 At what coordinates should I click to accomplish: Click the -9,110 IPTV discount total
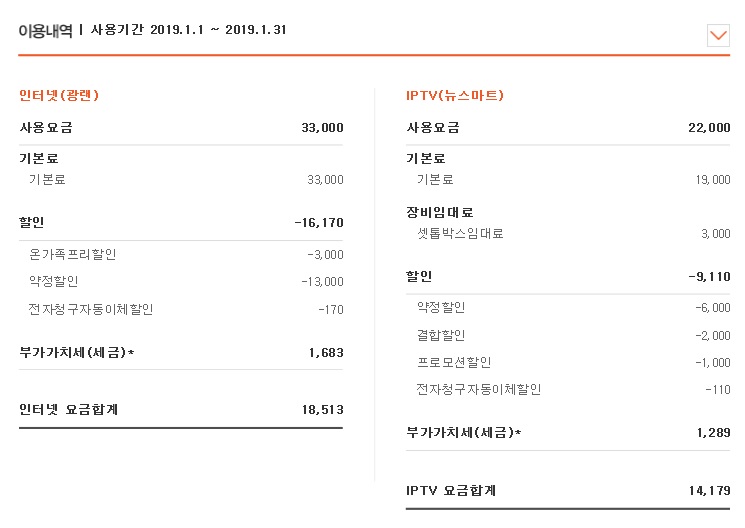pyautogui.click(x=709, y=276)
